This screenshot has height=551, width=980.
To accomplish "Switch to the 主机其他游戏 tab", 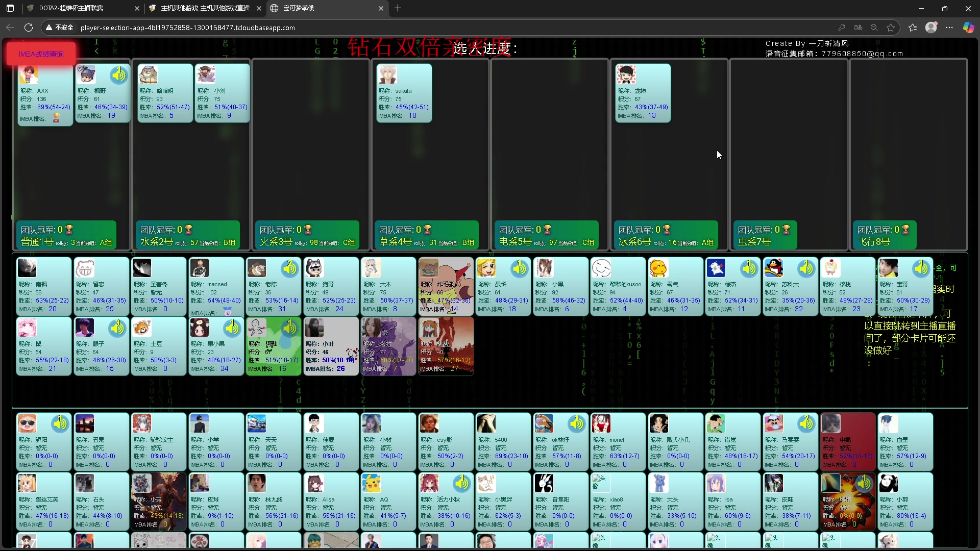I will (205, 8).
